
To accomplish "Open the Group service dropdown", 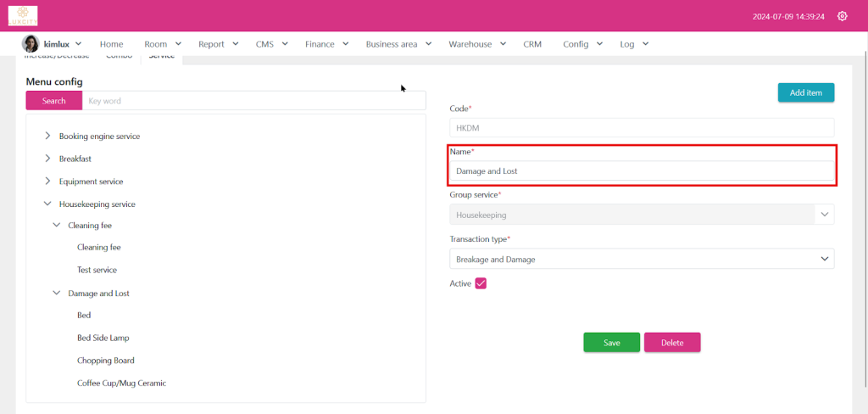I will [641, 215].
